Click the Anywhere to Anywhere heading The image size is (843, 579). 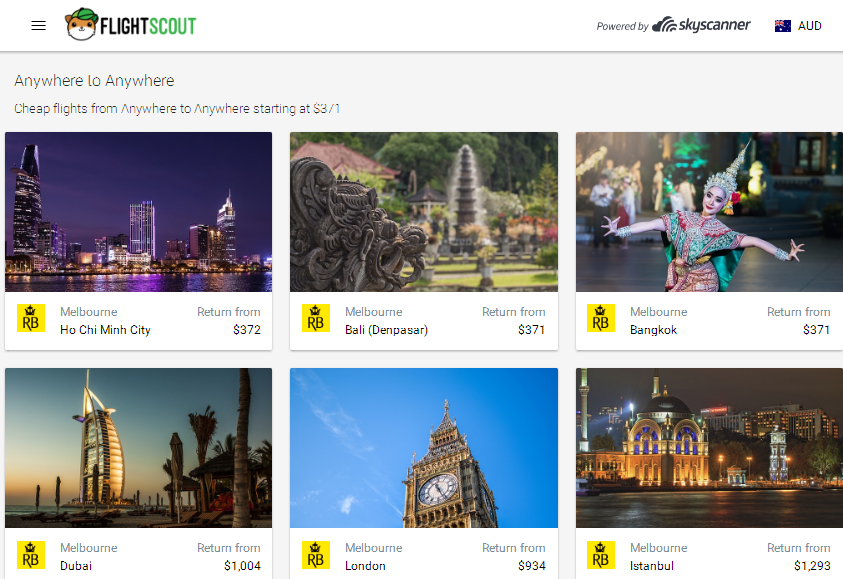pyautogui.click(x=94, y=81)
